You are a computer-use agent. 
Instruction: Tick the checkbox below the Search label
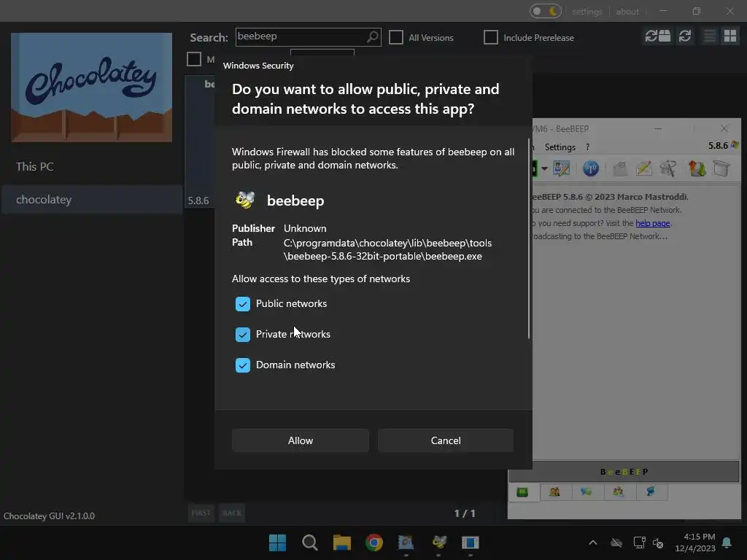click(x=194, y=59)
